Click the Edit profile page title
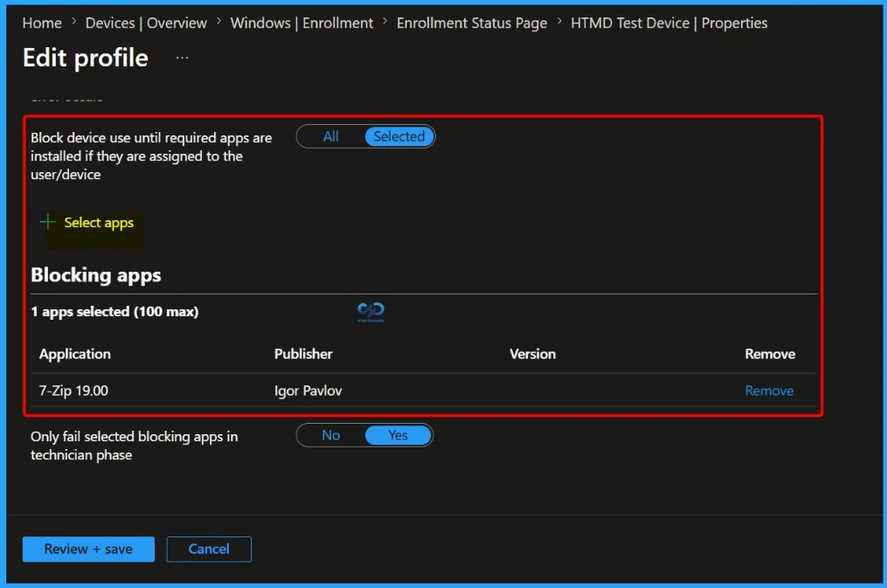This screenshot has width=887, height=588. coord(86,58)
